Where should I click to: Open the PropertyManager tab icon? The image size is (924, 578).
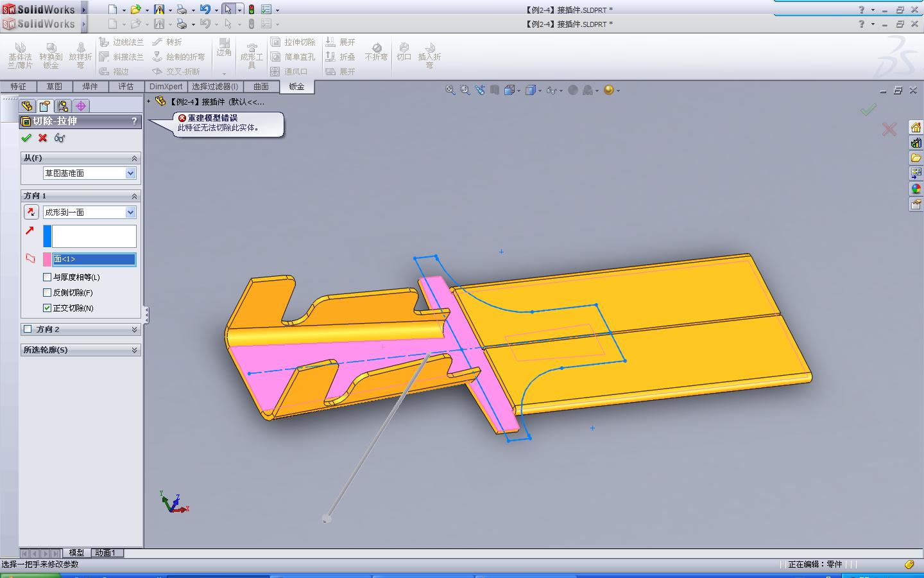(44, 106)
